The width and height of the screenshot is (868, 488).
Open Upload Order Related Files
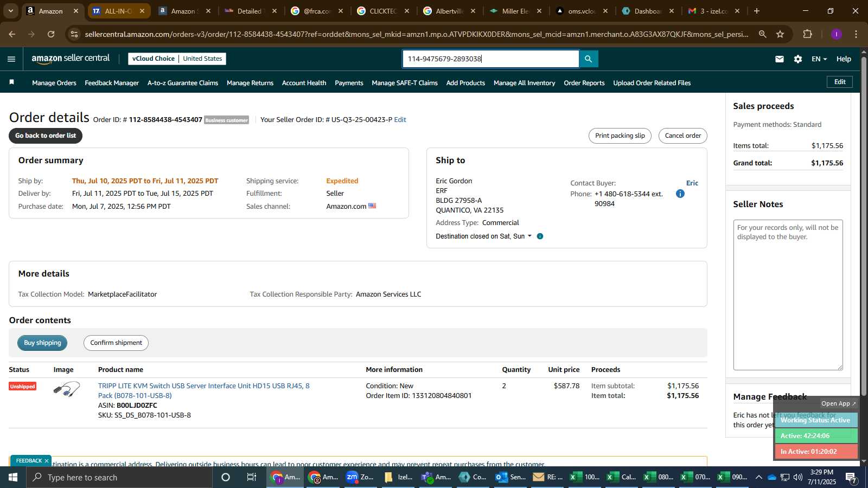(652, 83)
